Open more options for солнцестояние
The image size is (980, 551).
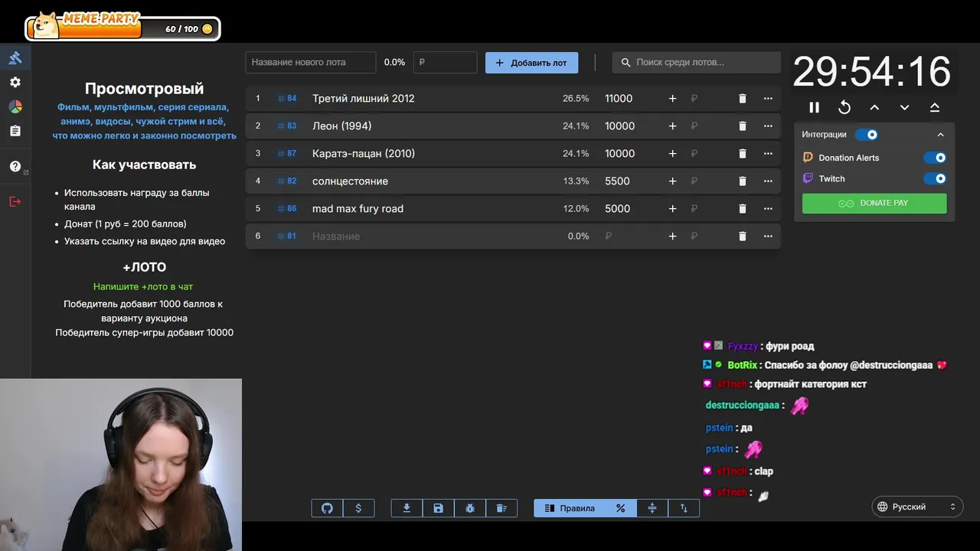click(x=768, y=181)
